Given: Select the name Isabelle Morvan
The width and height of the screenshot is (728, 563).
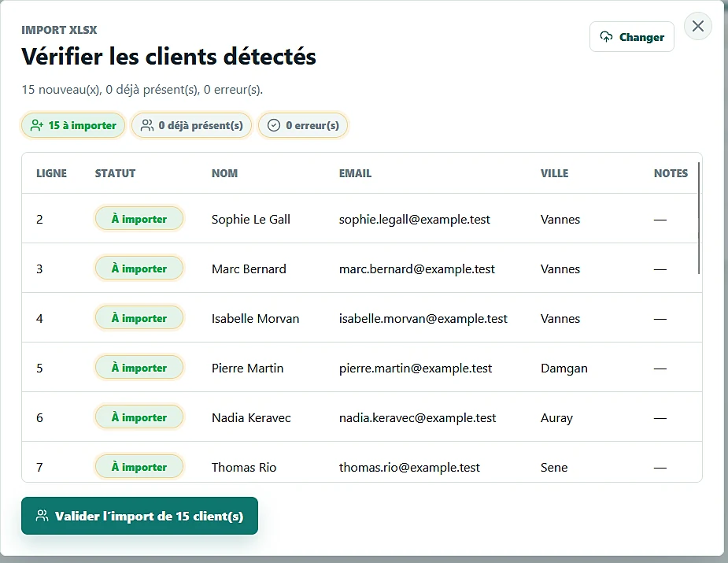Looking at the screenshot, I should coord(255,319).
